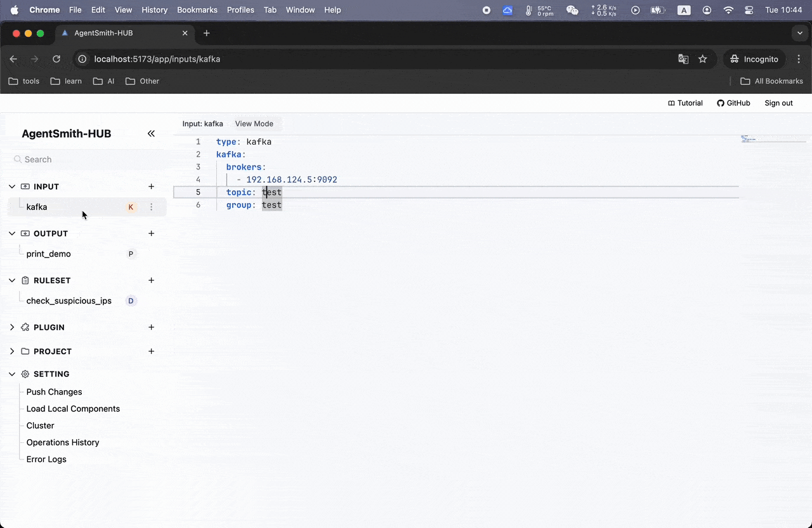Bookmark this page with star icon
Screen dimensions: 812x528
(702, 59)
